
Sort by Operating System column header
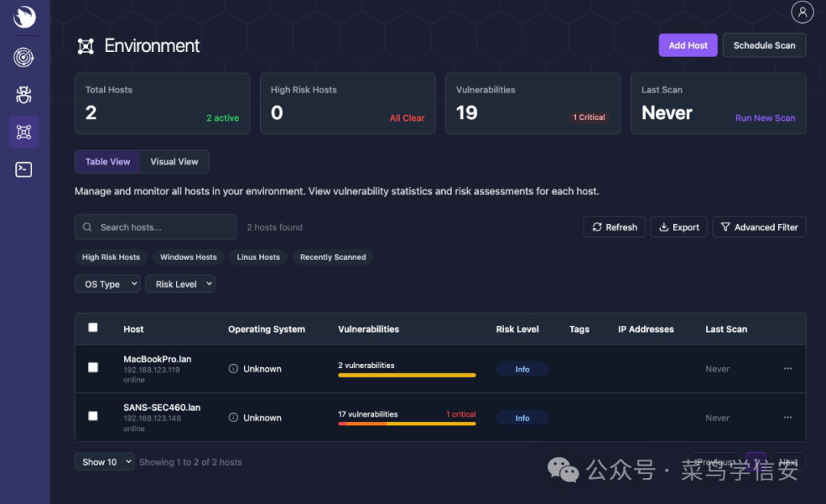click(267, 329)
